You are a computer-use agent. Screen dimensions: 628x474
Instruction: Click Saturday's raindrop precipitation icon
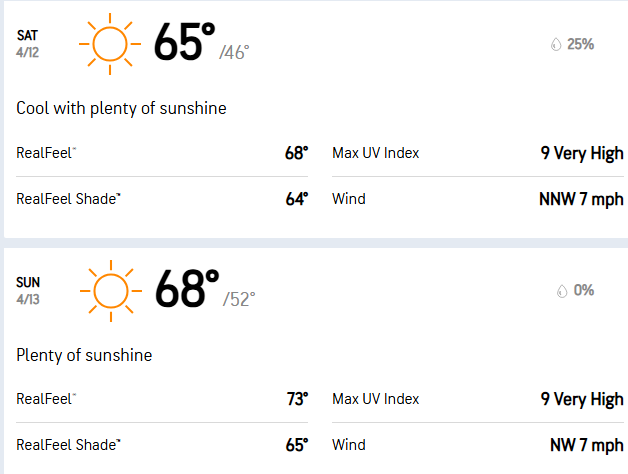click(555, 45)
